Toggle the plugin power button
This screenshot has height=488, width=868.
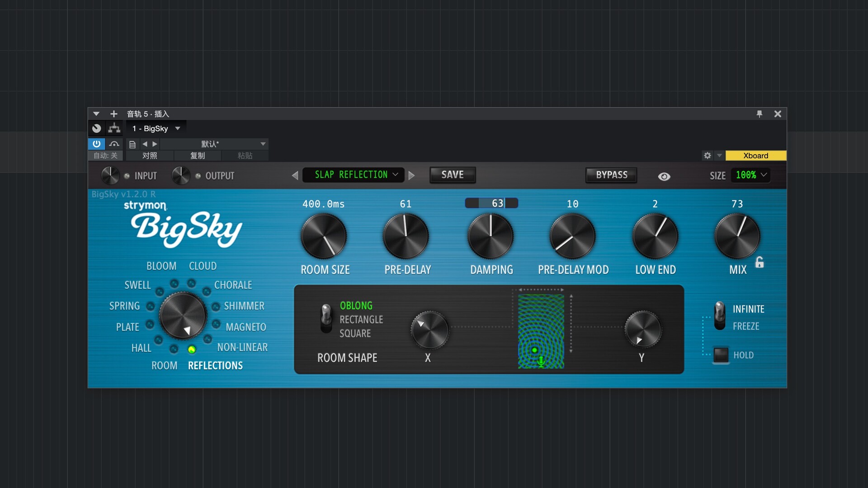pyautogui.click(x=96, y=144)
